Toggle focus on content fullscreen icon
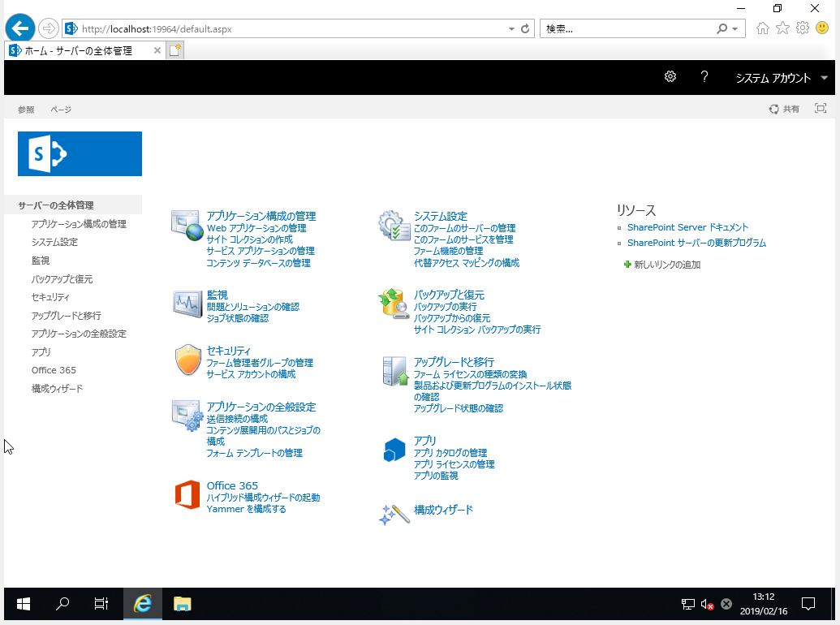 821,108
